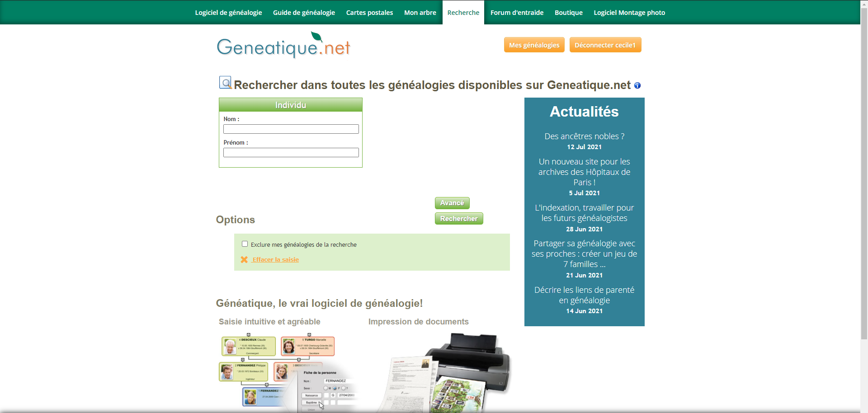The width and height of the screenshot is (868, 413).
Task: Open article Partager sa généalogie avec ses proches
Action: [584, 253]
